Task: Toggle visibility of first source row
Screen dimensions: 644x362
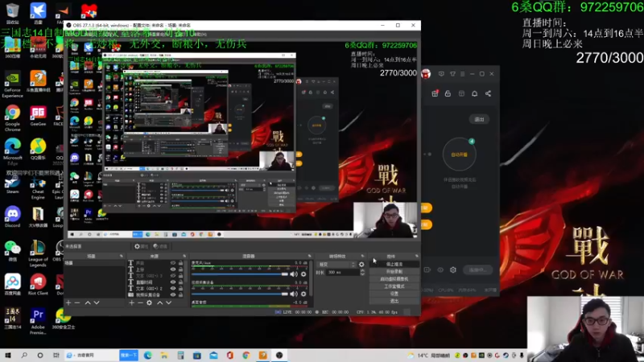Action: (173, 263)
